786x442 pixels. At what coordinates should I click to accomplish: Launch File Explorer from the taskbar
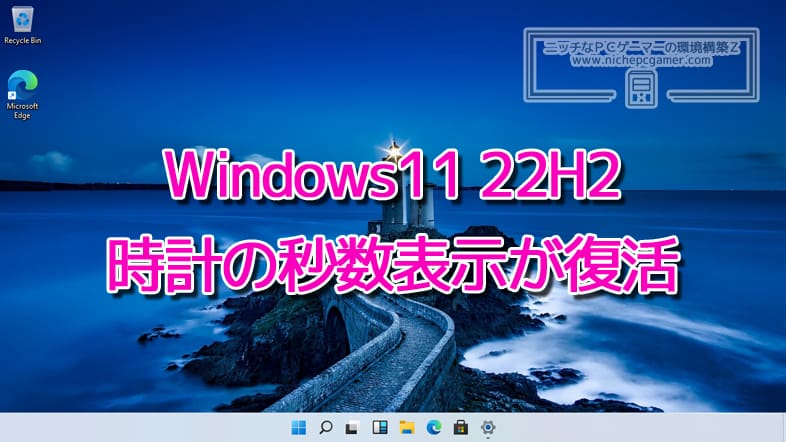[x=407, y=427]
